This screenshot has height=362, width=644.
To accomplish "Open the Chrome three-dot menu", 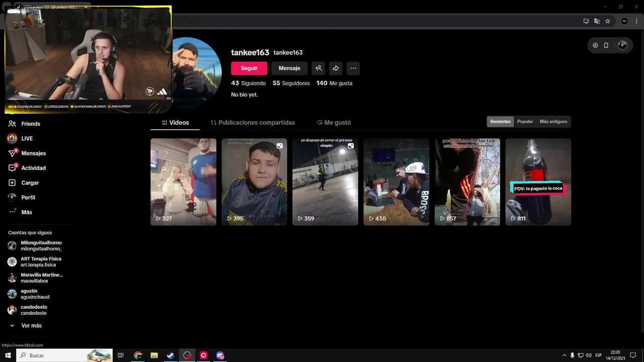I will pyautogui.click(x=636, y=21).
